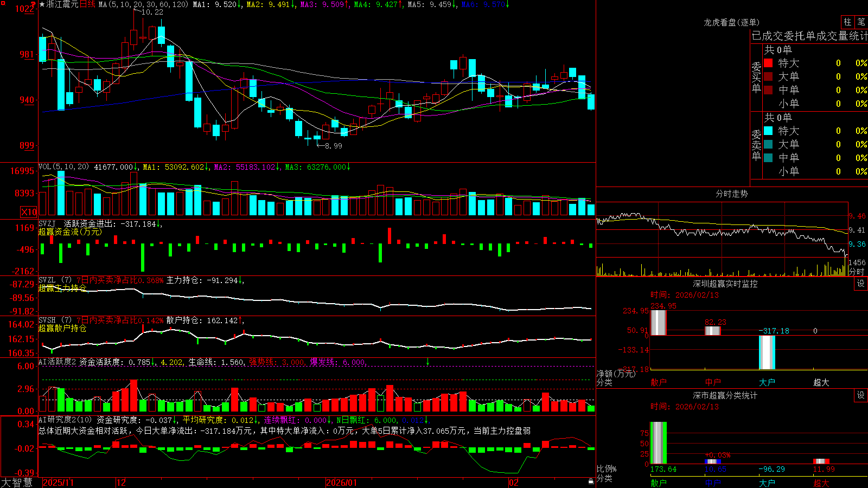This screenshot has height=488, width=868.
Task: Select white 超大 category in 实时监控 chart
Action: (821, 382)
